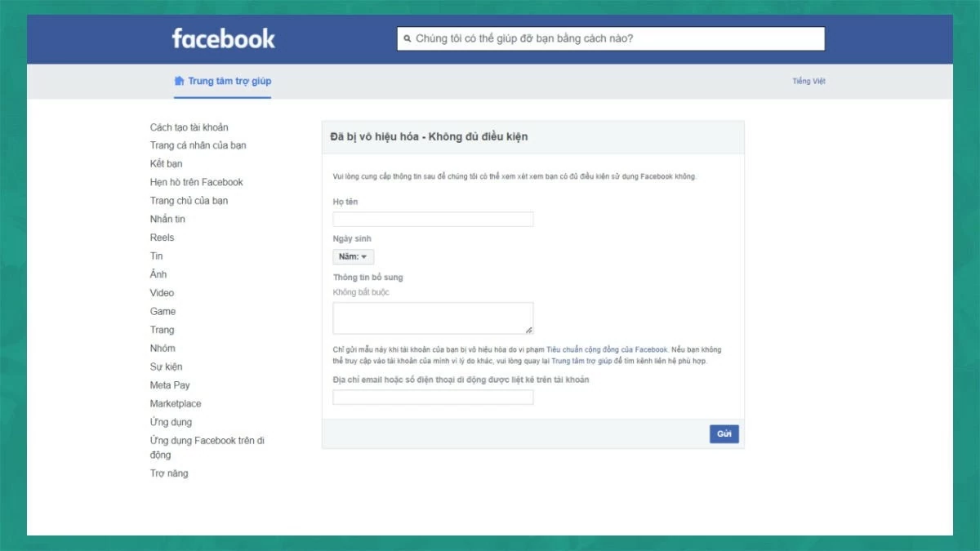
Task: Click the resize handle on the Thông tin bổ sung textarea
Action: [529, 328]
